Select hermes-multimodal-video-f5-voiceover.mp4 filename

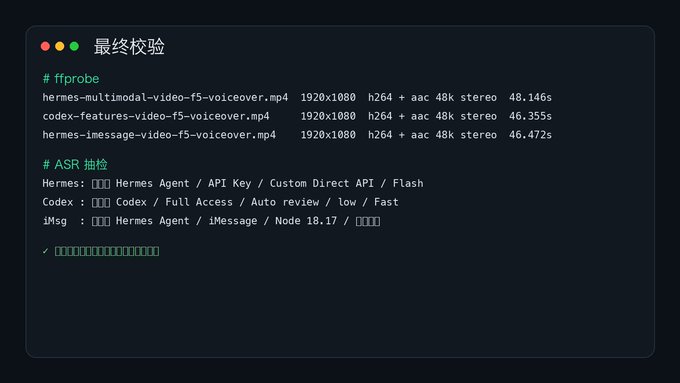tap(165, 97)
